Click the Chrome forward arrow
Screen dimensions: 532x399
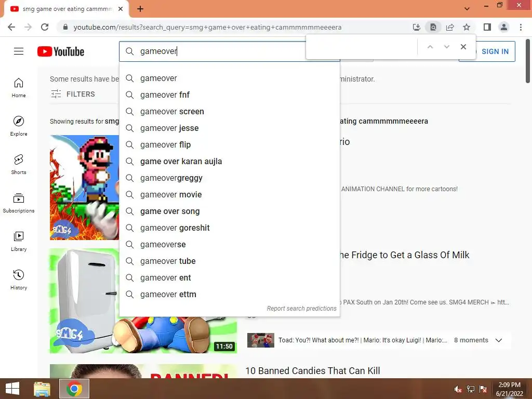(x=28, y=27)
